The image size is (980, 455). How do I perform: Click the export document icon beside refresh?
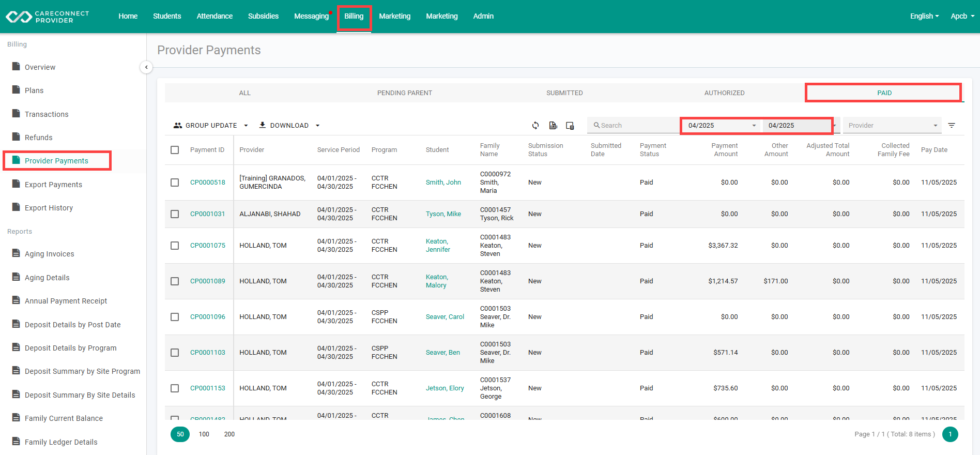(553, 125)
